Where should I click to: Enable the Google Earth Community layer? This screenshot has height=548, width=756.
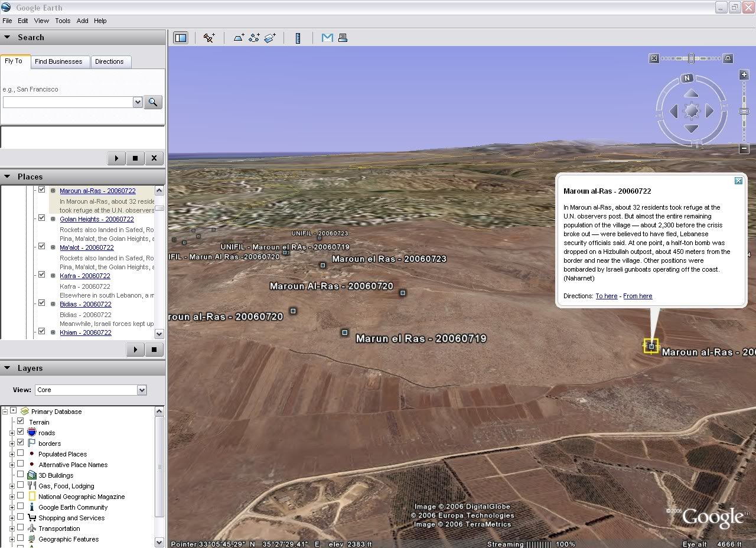coord(21,507)
